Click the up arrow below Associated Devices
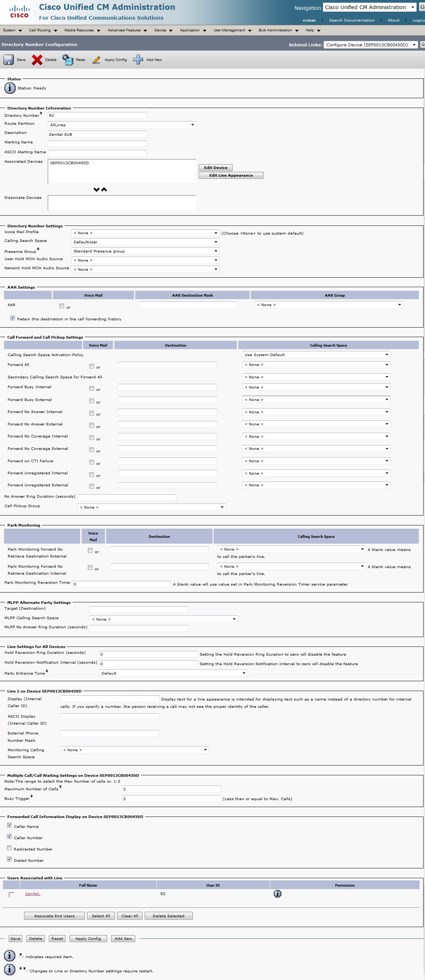This screenshot has width=425, height=980. coord(104,189)
